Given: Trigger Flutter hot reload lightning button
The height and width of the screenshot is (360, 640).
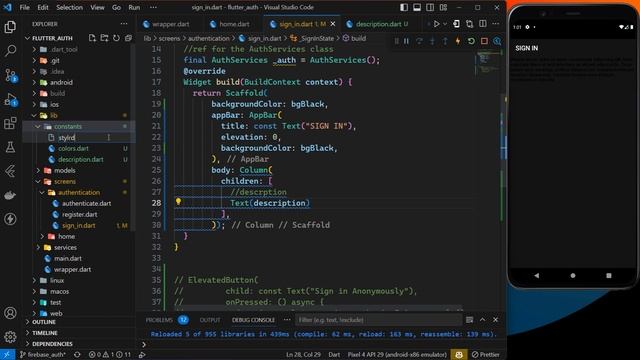Looking at the screenshot, I should [458, 41].
